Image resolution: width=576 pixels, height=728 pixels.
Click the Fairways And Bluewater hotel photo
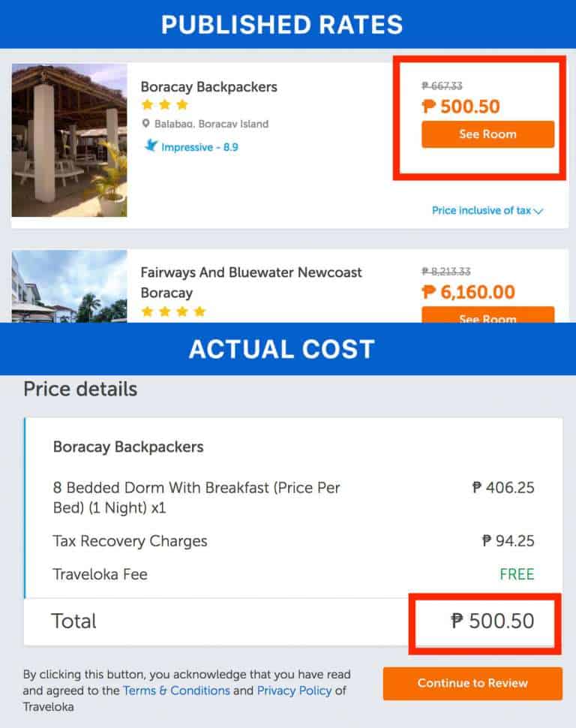[x=69, y=287]
